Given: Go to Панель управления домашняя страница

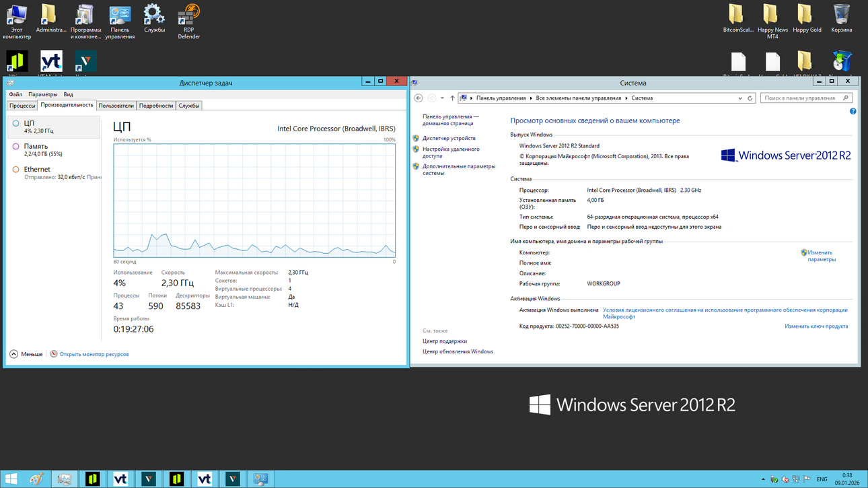Looking at the screenshot, I should [451, 120].
